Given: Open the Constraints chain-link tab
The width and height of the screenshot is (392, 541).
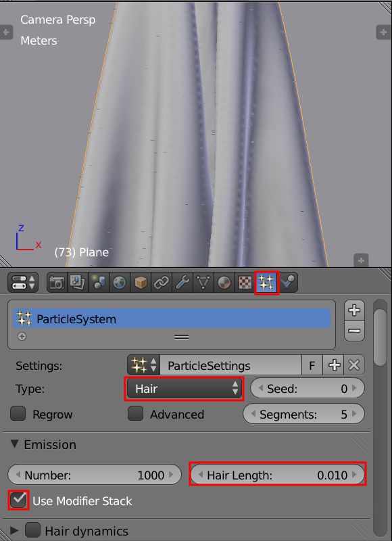Looking at the screenshot, I should (162, 283).
